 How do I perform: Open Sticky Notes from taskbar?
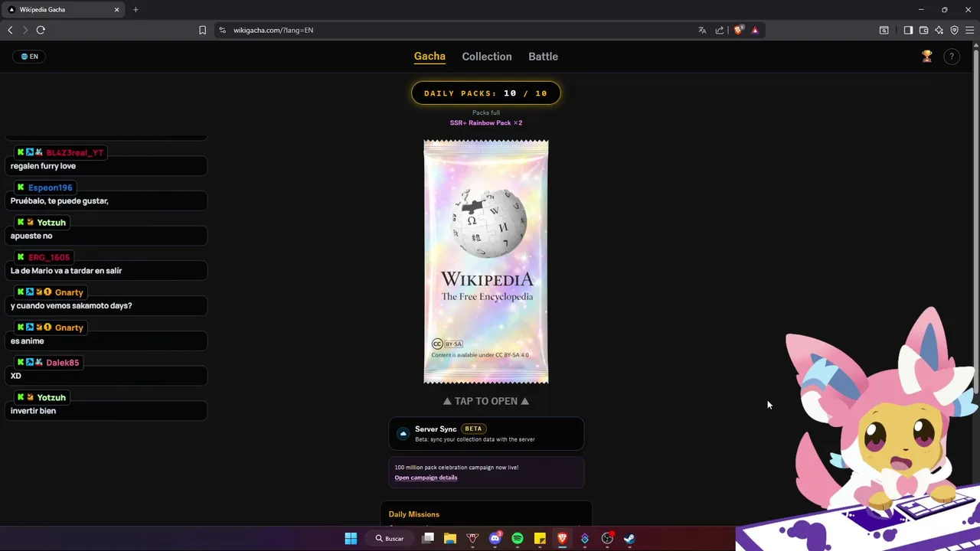540,539
